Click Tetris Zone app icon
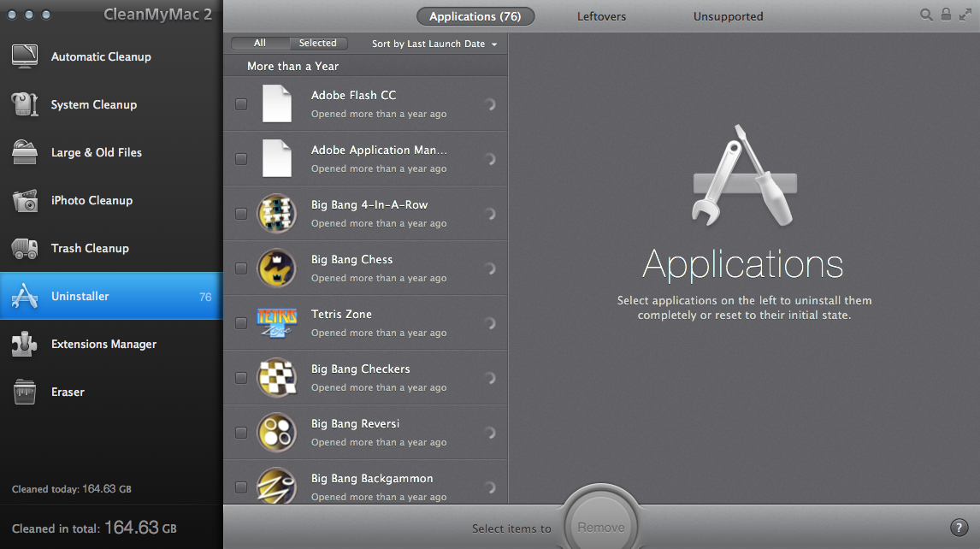980x549 pixels. tap(277, 322)
